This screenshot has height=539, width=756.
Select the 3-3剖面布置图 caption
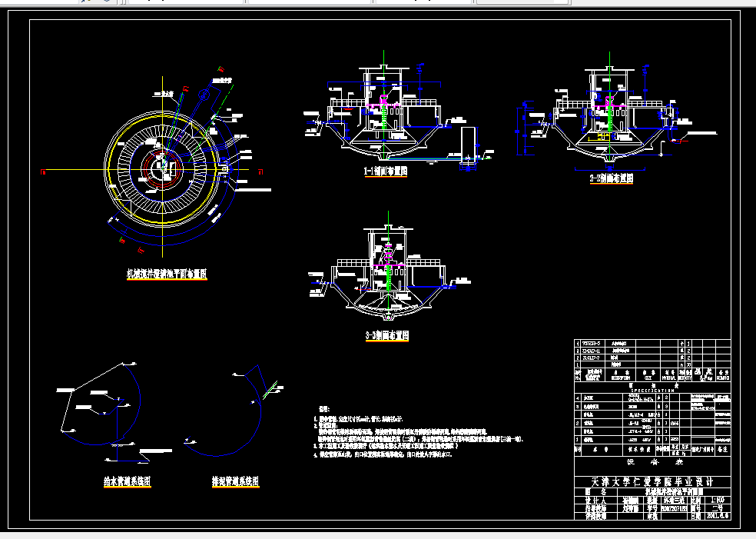coord(387,335)
